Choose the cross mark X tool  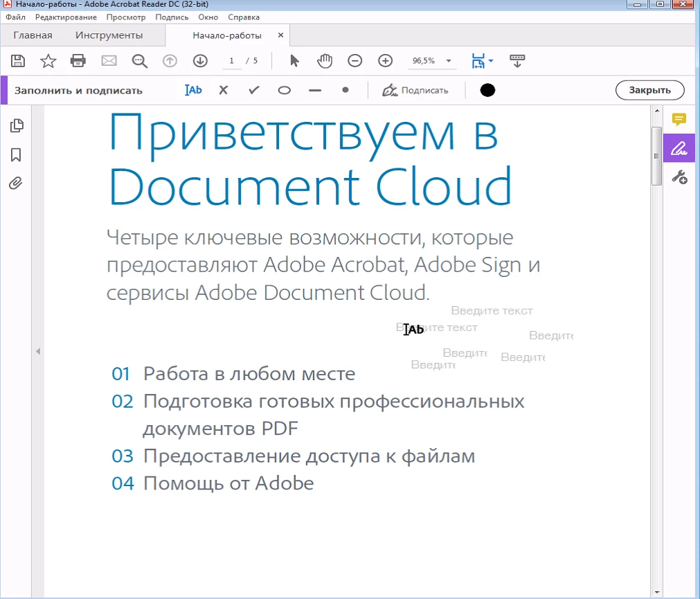[224, 90]
